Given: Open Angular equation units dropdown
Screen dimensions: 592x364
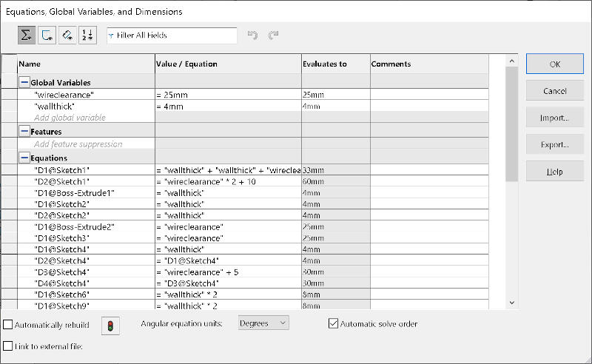Looking at the screenshot, I should [263, 323].
